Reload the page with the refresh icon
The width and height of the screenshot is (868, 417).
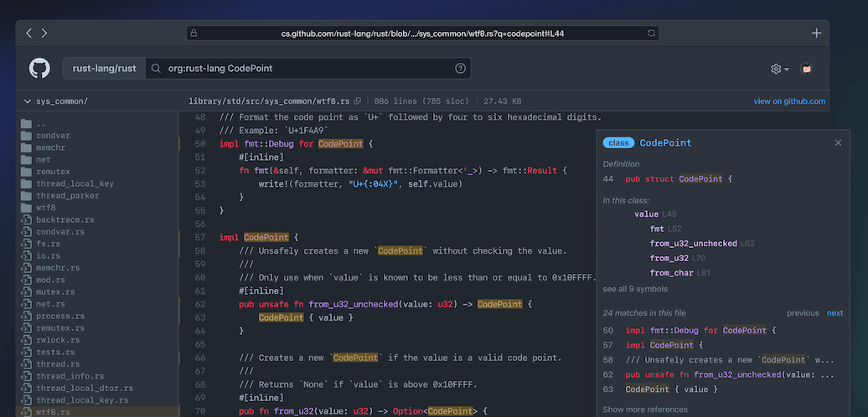pos(651,33)
